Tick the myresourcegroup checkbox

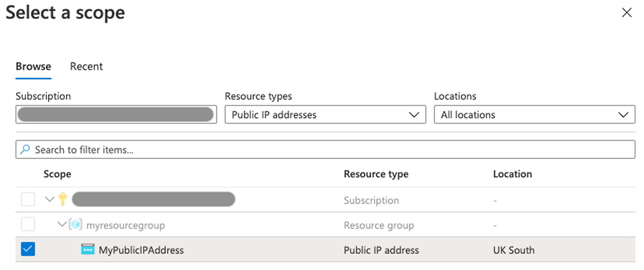(28, 225)
